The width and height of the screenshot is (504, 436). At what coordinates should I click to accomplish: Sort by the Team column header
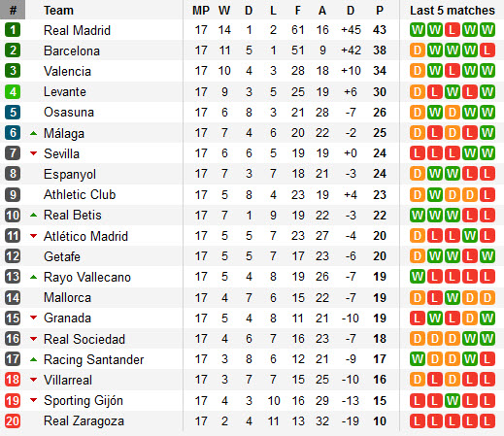coord(58,11)
